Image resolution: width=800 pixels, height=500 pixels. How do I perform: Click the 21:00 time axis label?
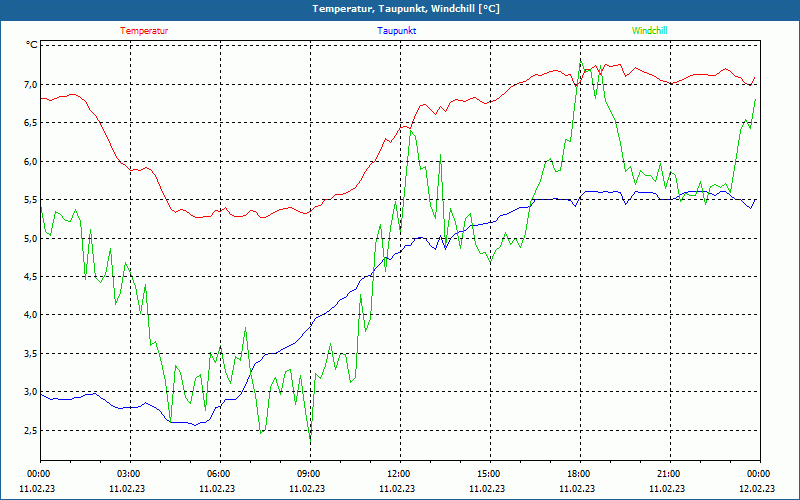click(670, 474)
